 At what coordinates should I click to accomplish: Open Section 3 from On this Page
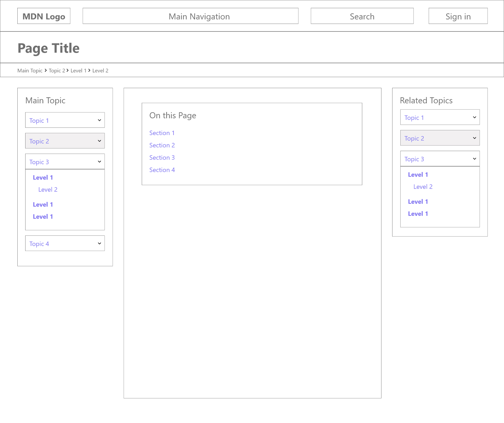[162, 157]
